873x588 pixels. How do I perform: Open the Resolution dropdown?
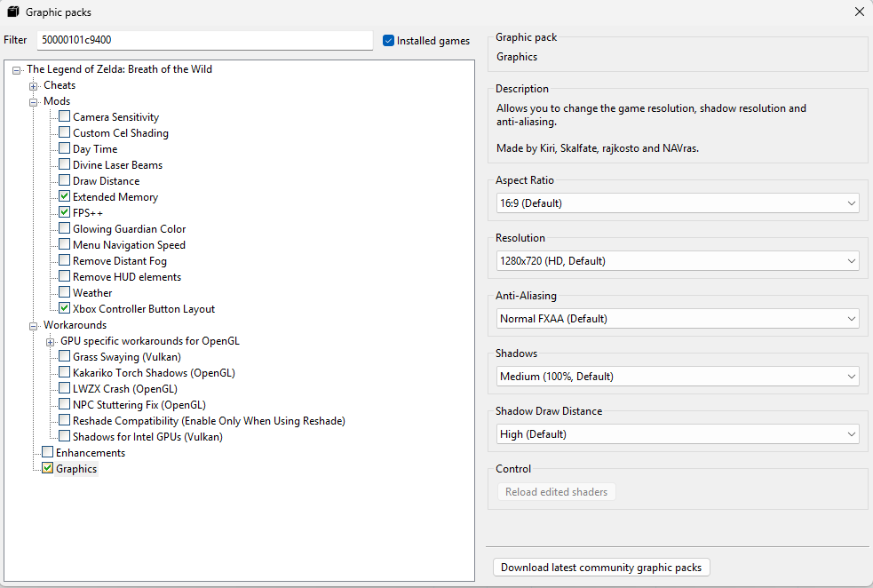pyautogui.click(x=678, y=261)
